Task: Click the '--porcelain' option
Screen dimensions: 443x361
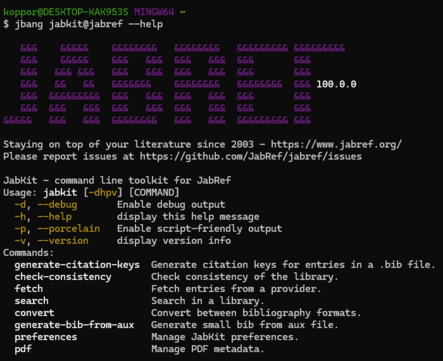Action: [68, 229]
